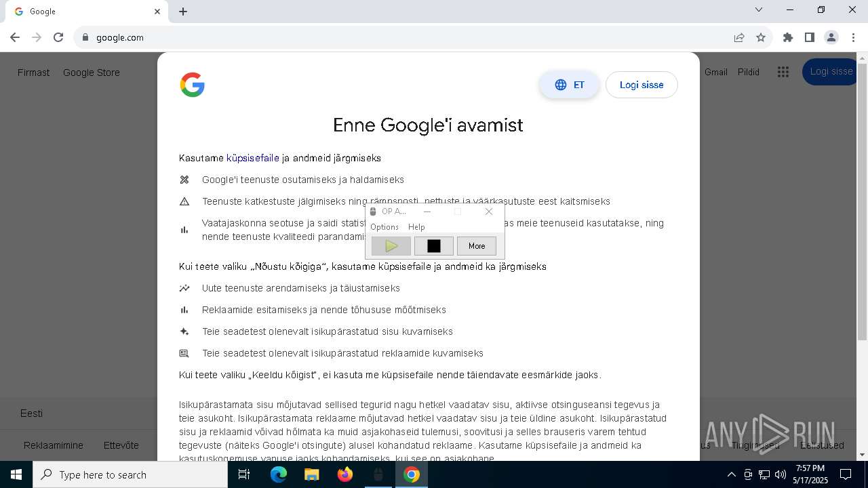Open the Google apps grid icon
This screenshot has width=868, height=488.
(783, 72)
